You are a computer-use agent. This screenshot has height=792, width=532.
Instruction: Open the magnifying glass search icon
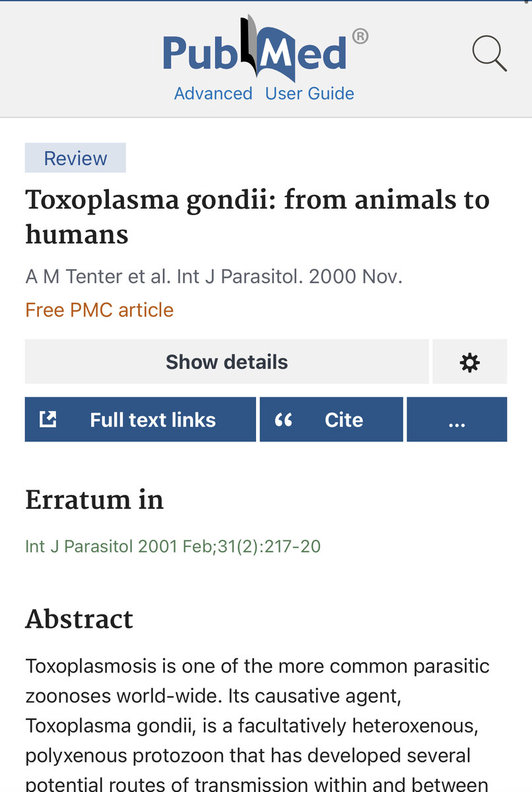click(x=489, y=53)
